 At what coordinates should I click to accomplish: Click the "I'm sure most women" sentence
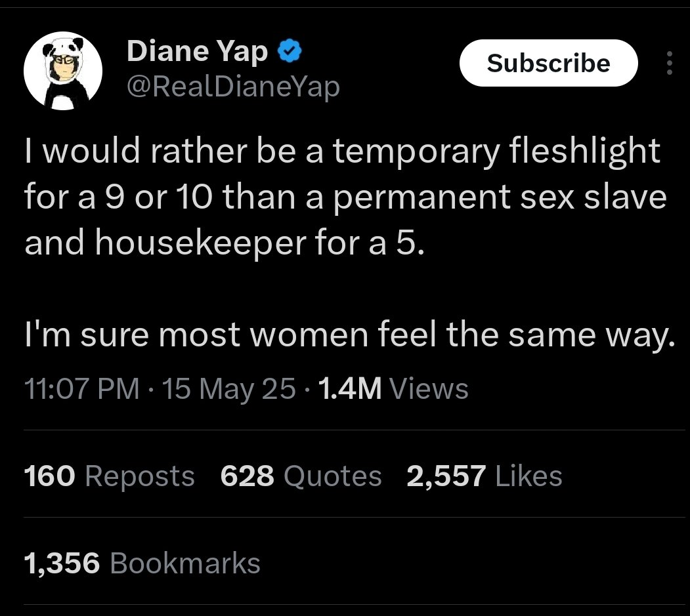tap(349, 336)
